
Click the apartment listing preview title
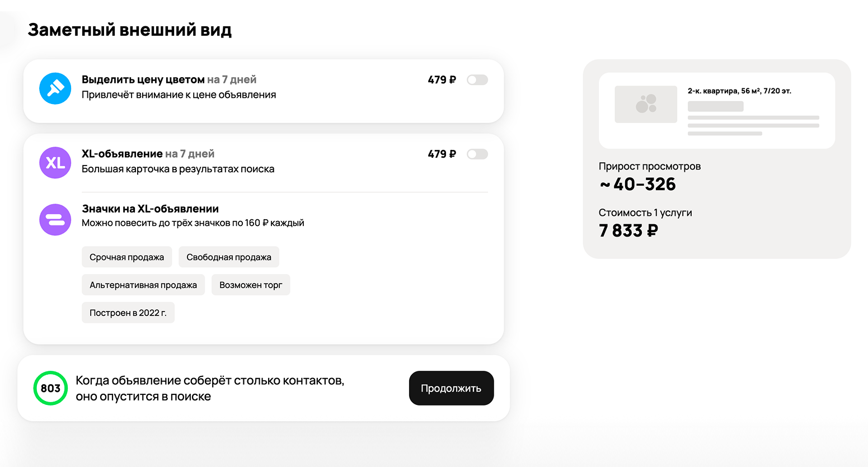pos(739,91)
